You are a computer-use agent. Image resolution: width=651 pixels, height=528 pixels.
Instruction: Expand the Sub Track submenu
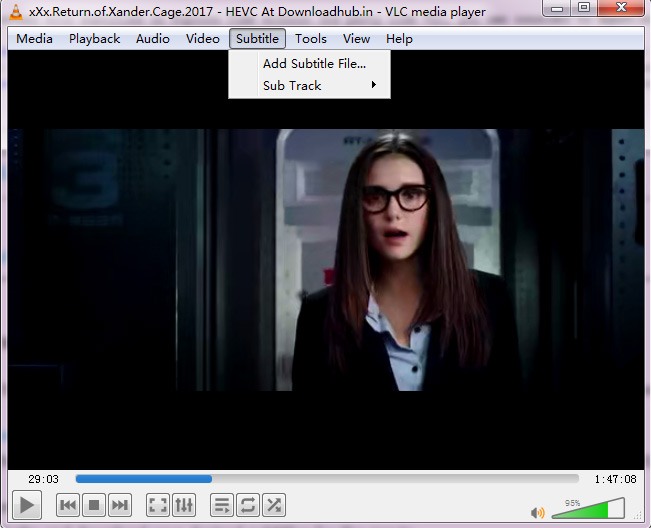point(309,86)
